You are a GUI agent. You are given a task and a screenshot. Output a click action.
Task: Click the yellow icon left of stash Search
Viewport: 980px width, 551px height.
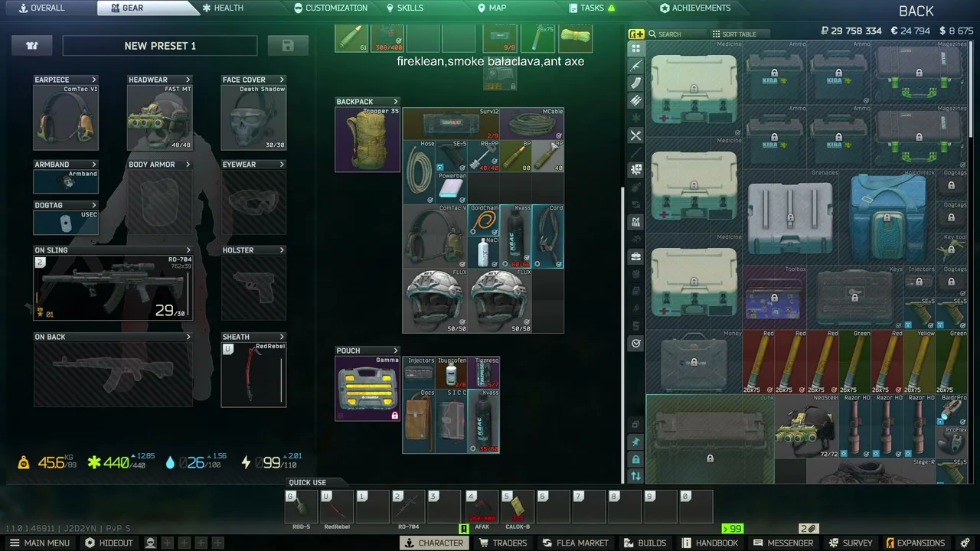coord(636,34)
